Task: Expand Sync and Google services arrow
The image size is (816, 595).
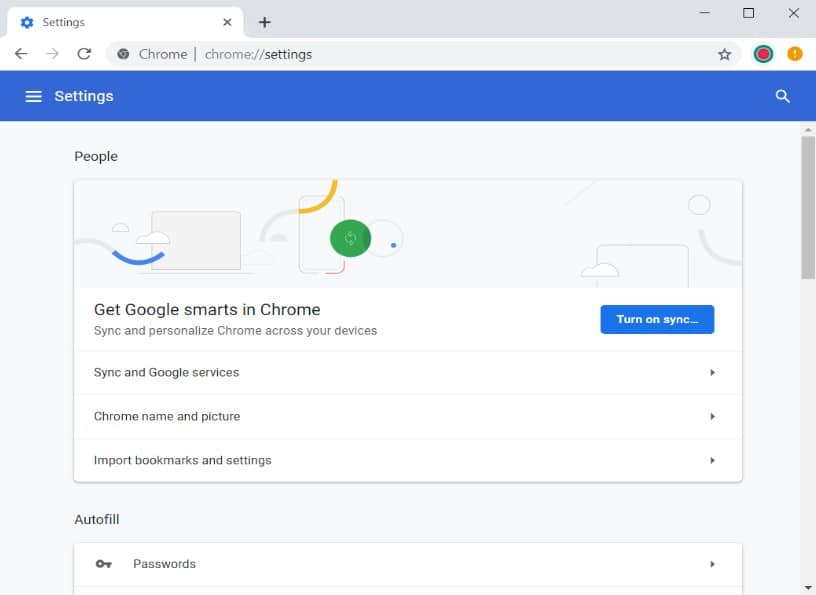Action: tap(712, 372)
